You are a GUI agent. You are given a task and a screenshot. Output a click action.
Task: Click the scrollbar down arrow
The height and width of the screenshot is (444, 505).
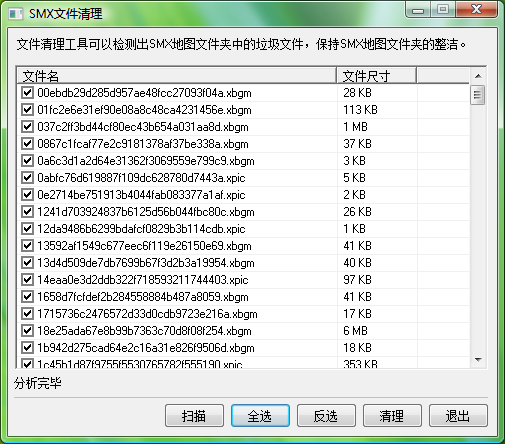coord(478,360)
